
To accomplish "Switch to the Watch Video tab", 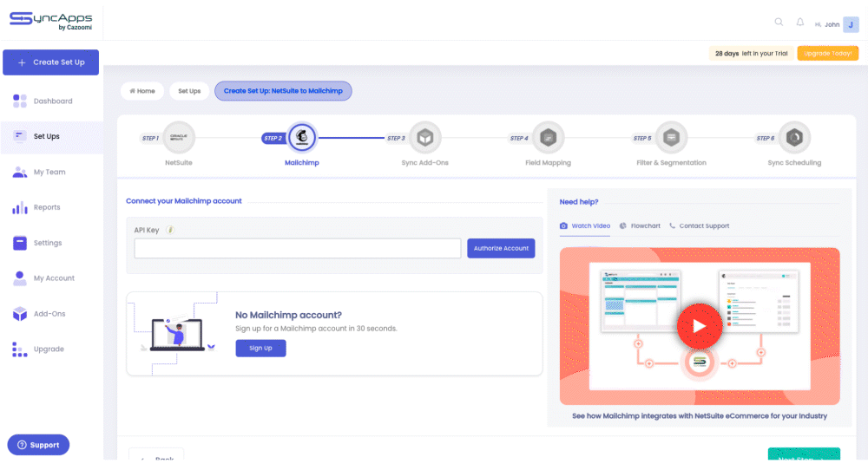I will click(x=585, y=225).
